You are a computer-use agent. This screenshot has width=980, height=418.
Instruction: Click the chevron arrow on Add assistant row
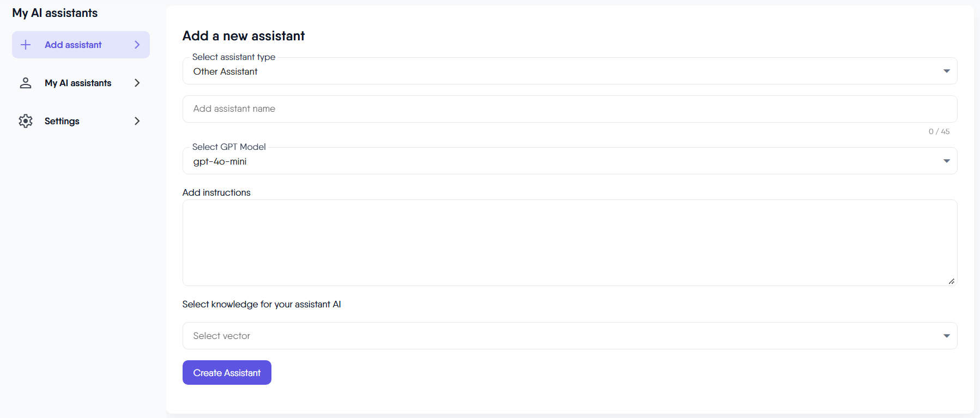click(137, 45)
